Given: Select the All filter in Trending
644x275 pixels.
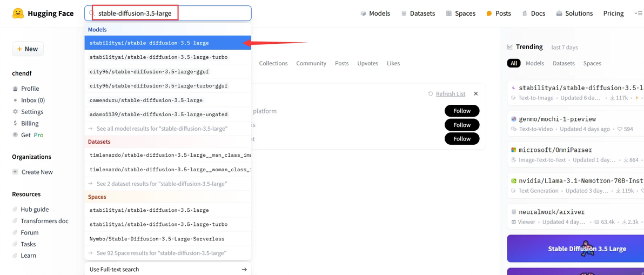Looking at the screenshot, I should (514, 63).
